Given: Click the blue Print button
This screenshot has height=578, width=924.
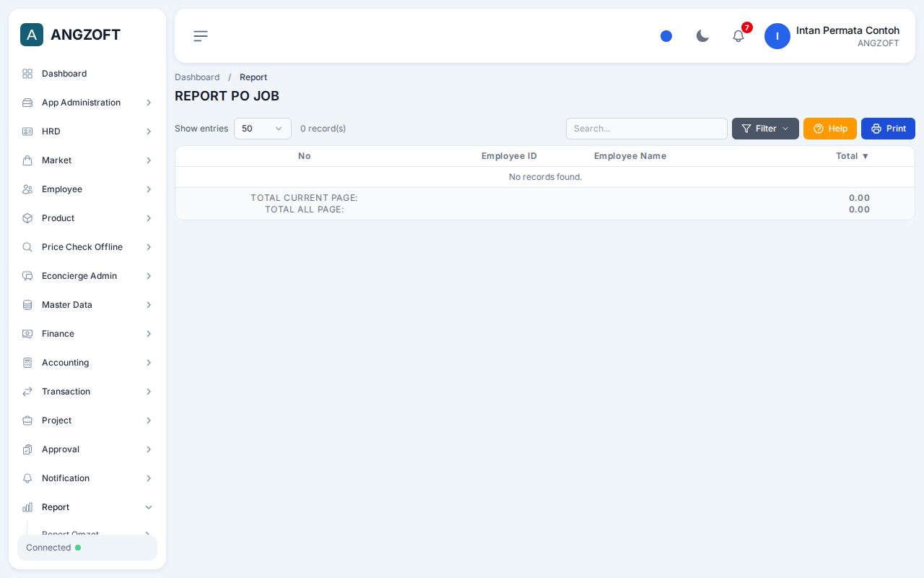Looking at the screenshot, I should pos(888,129).
